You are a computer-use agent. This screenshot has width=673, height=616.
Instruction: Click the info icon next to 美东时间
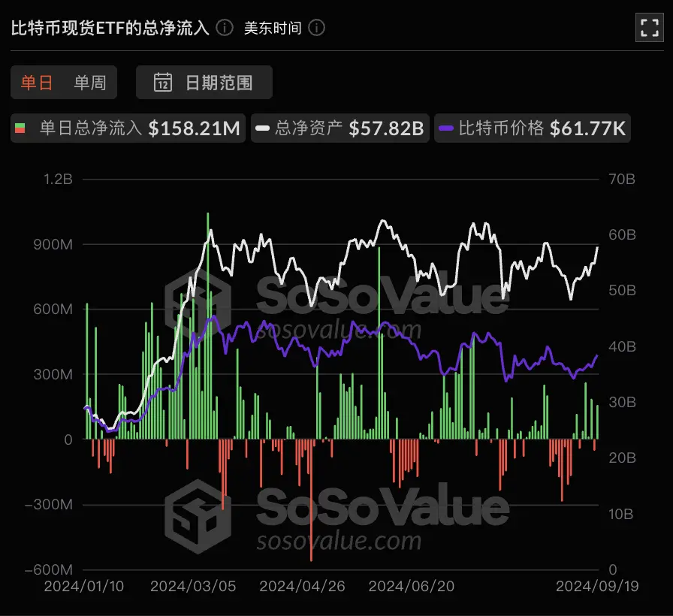(316, 28)
